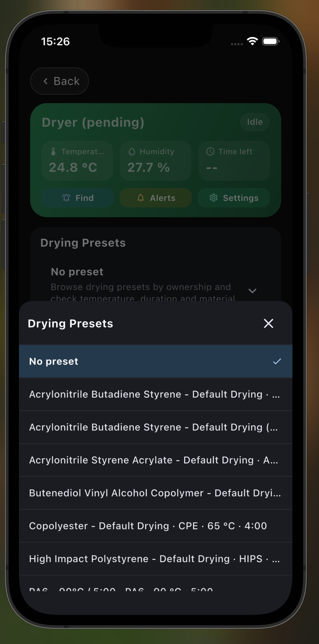Tap the clock icon on Time left card

tap(210, 151)
